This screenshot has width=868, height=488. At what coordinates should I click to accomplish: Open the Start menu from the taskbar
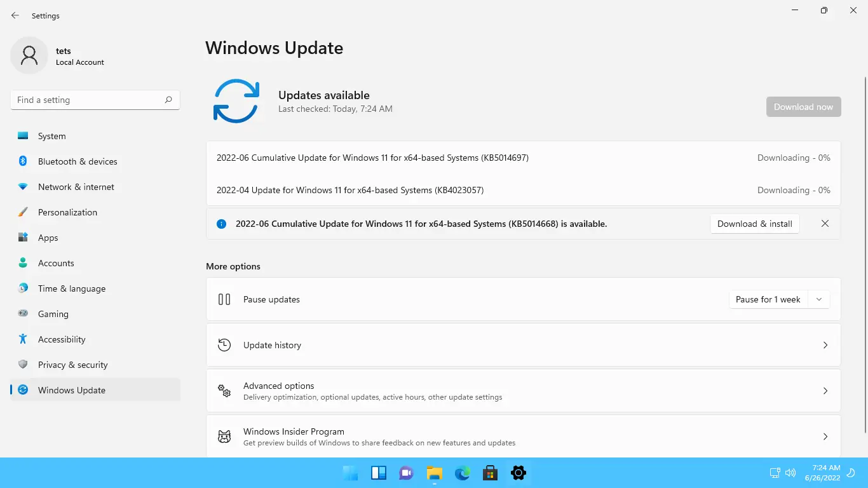[x=350, y=473]
